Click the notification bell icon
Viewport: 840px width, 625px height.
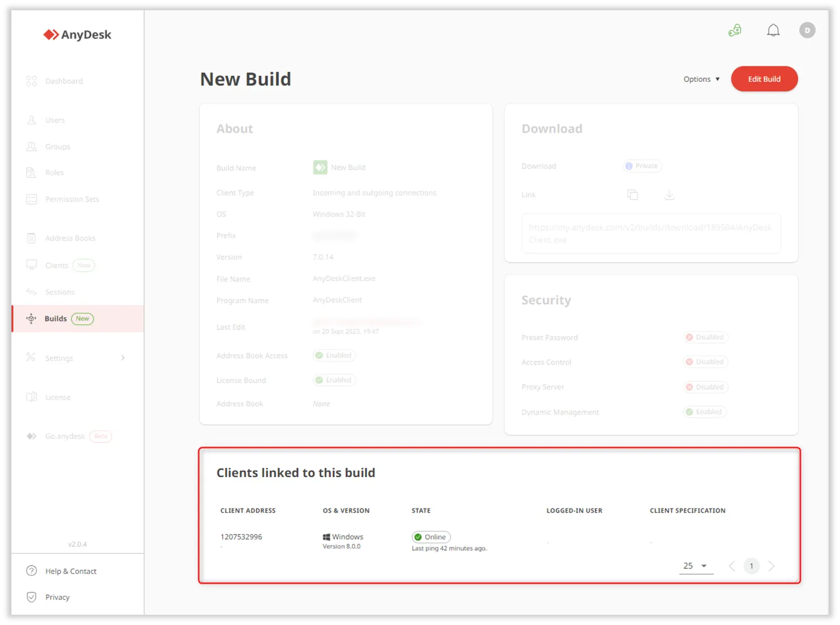click(773, 30)
